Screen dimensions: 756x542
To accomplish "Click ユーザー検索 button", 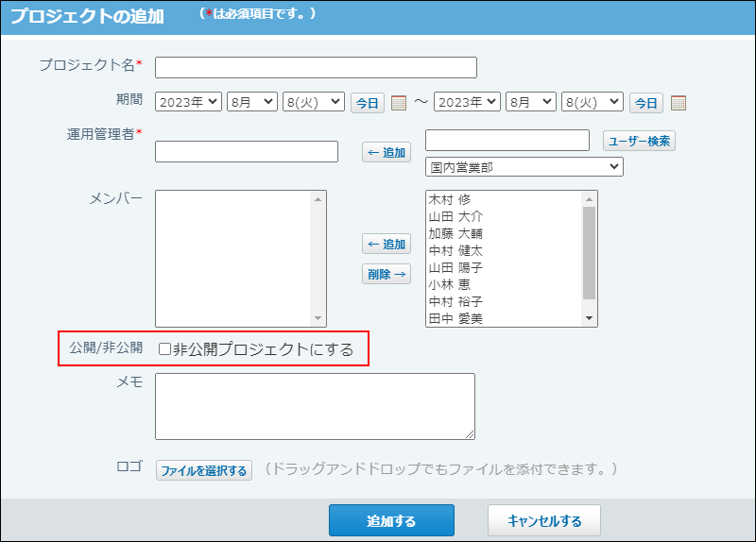I will point(639,141).
